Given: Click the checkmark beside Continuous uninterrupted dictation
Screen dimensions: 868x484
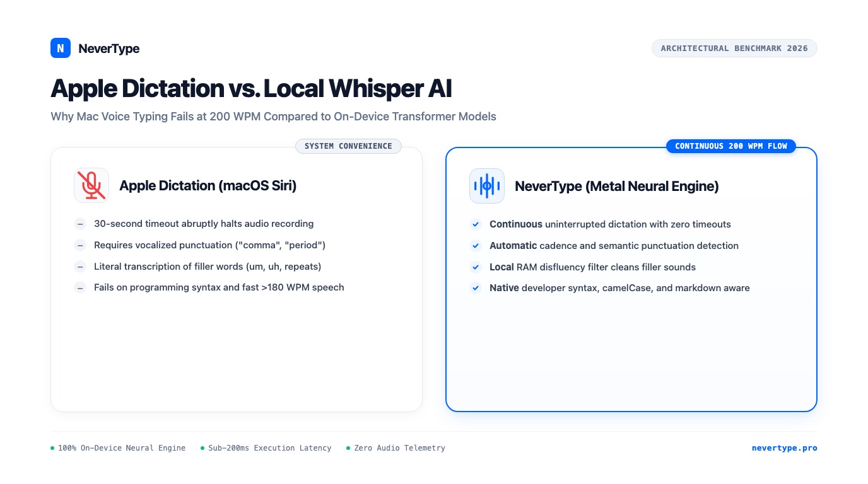Looking at the screenshot, I should click(476, 224).
